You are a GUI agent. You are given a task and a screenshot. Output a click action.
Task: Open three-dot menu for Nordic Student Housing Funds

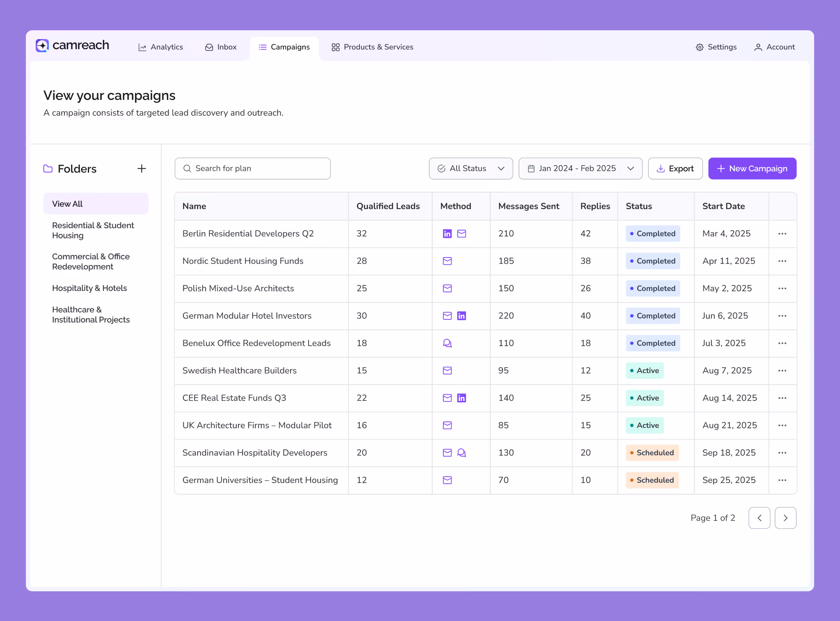782,261
